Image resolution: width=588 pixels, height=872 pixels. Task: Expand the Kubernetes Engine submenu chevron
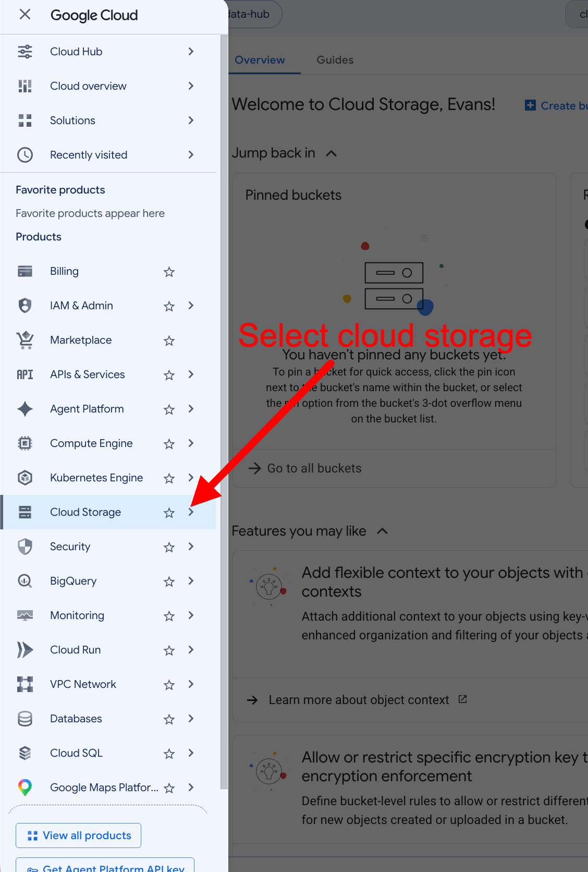coord(191,478)
